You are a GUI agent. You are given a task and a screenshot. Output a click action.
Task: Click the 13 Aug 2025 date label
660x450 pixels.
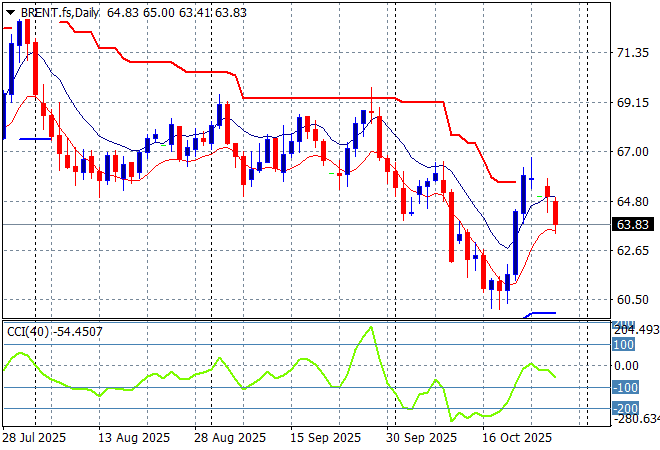(x=134, y=438)
